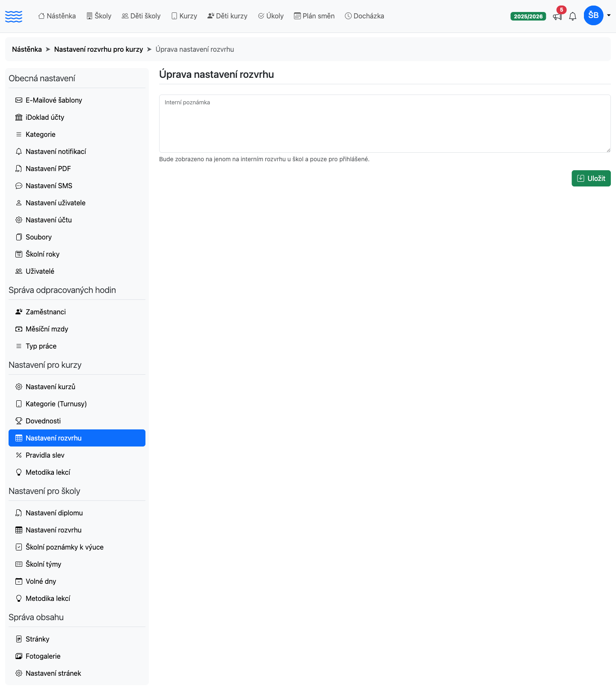Click into the Interní poznámka text area
Viewport: 616px width, 692px height.
pyautogui.click(x=385, y=124)
